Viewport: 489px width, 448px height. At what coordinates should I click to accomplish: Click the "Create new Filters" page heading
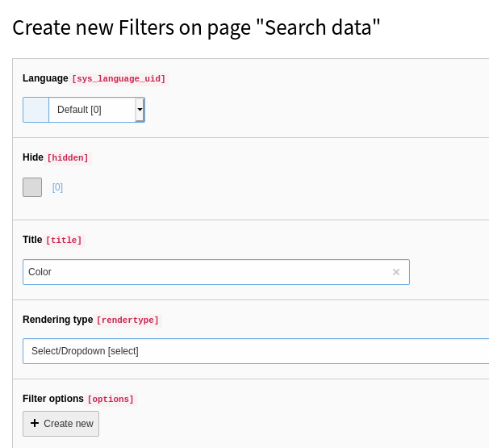tap(196, 27)
